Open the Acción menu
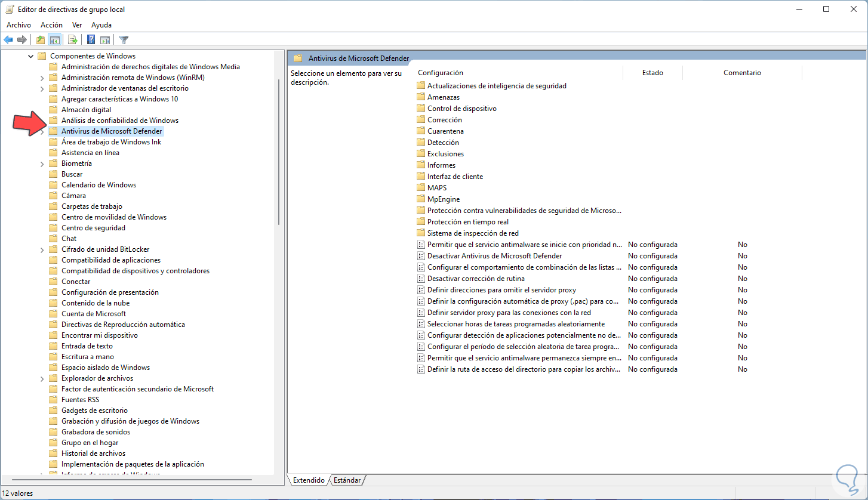Viewport: 868px width, 500px height. 51,25
